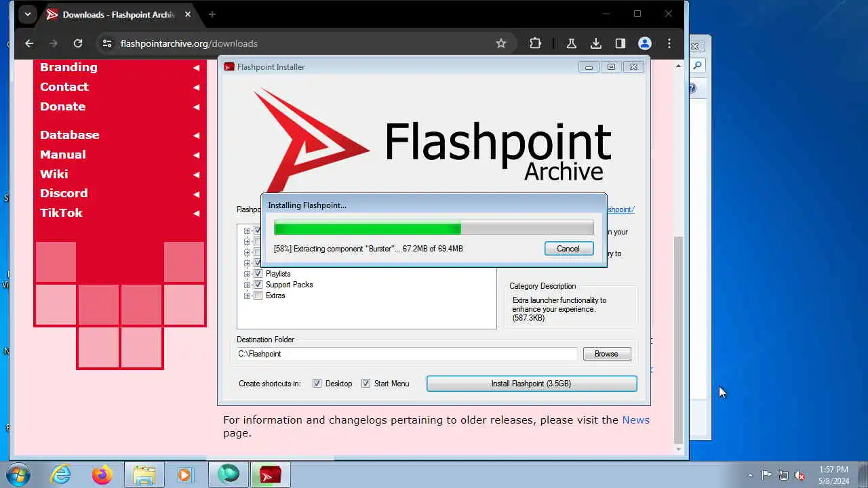The width and height of the screenshot is (868, 488).
Task: Open the network tray icon
Action: click(x=783, y=475)
